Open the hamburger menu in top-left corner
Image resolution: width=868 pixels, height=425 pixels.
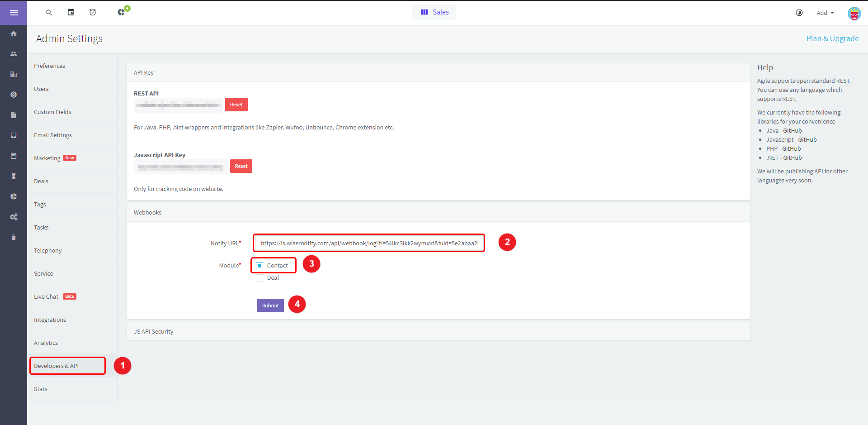click(x=14, y=13)
